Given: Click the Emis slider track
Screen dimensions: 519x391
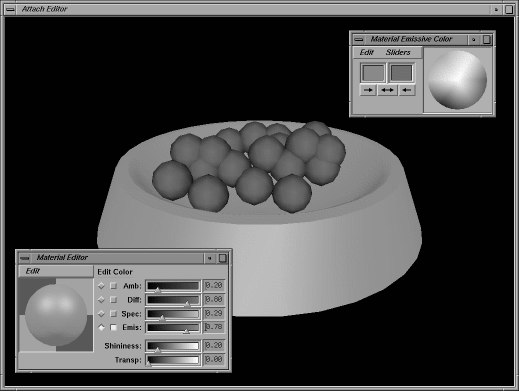Looking at the screenshot, I should 173,328.
